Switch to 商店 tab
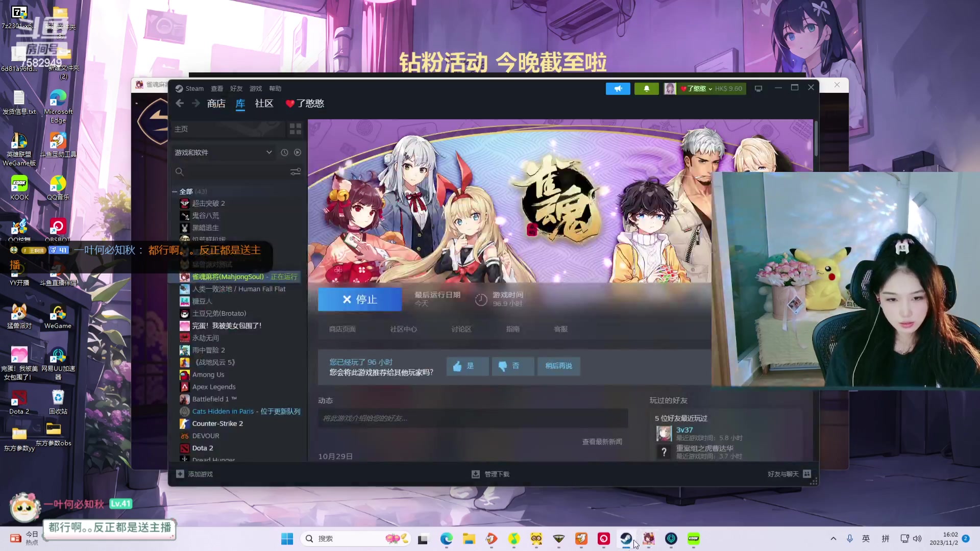Viewport: 980px width, 551px height. pos(216,104)
